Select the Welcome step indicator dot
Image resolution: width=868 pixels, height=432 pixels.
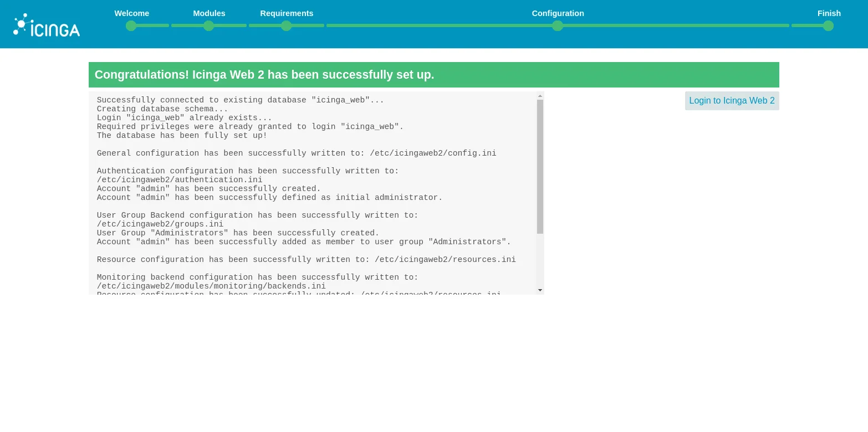point(131,26)
